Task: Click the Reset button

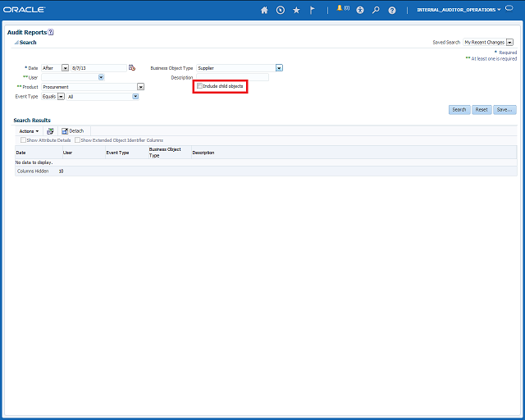Action: click(482, 110)
